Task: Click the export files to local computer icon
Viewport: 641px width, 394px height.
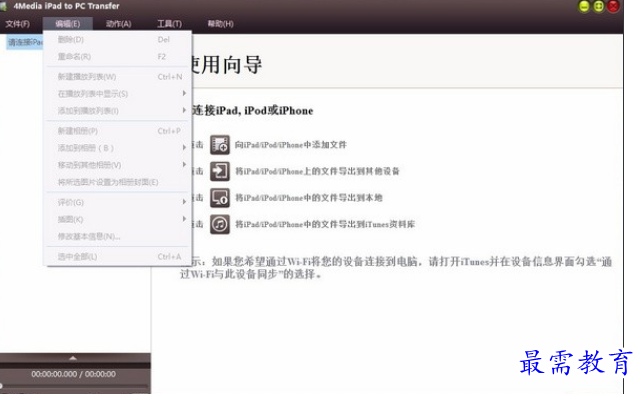Action: click(220, 198)
